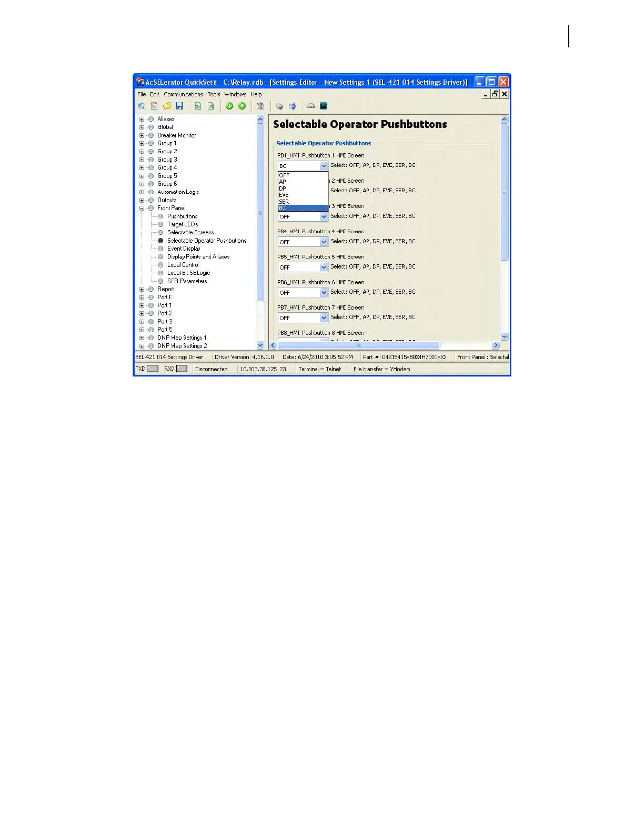Screen dimensions: 644x834
Task: Expand the DNP Map Settings 1 node
Action: [142, 337]
